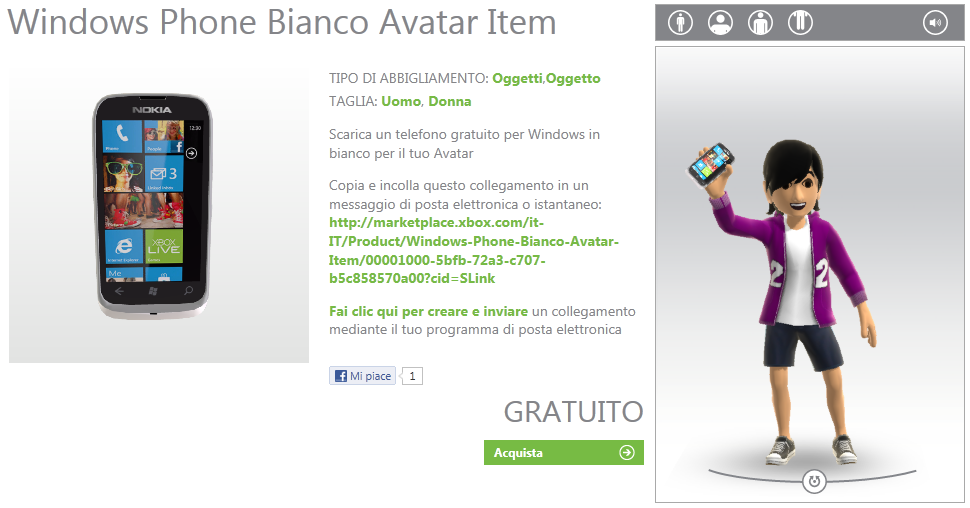The width and height of the screenshot is (970, 508).
Task: Click the Nokia phone product image
Action: [152, 207]
